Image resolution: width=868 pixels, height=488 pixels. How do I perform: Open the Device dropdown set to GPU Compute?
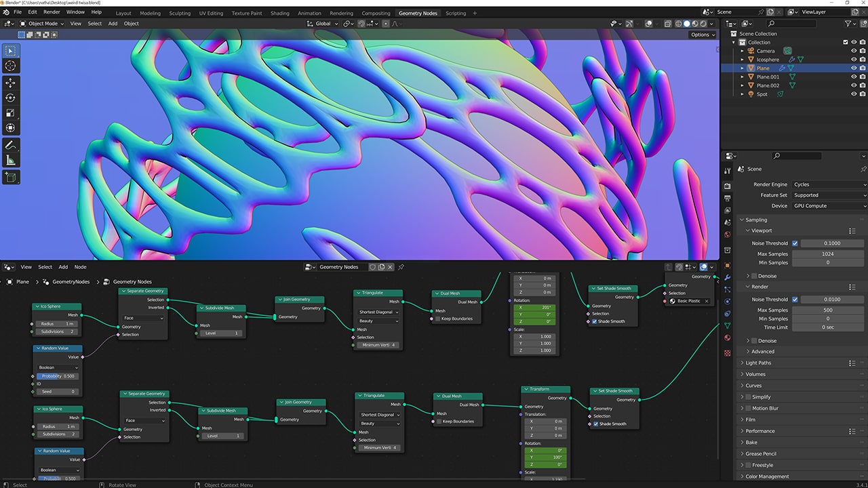(x=829, y=206)
